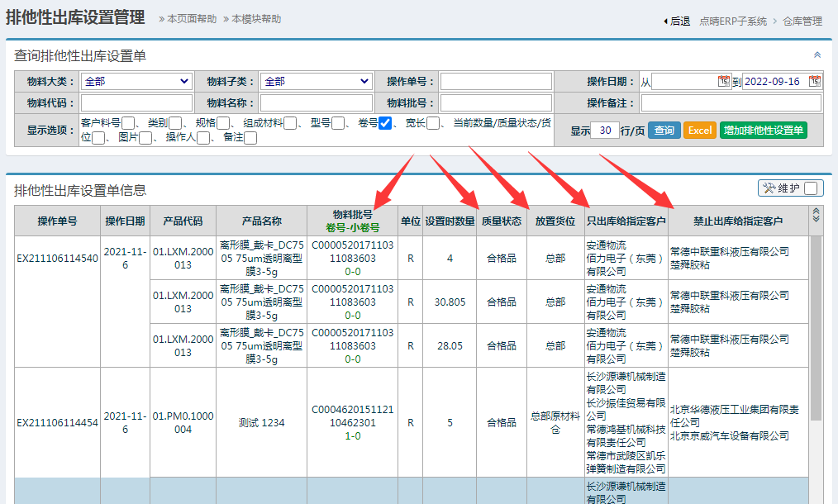Open the end date calendar picker
Viewport: 838px width, 504px height.
point(815,81)
